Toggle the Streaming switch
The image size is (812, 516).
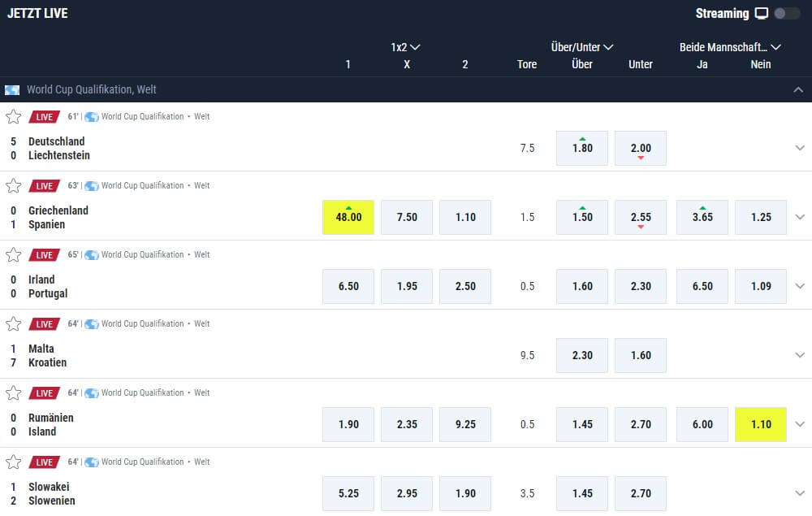click(786, 14)
